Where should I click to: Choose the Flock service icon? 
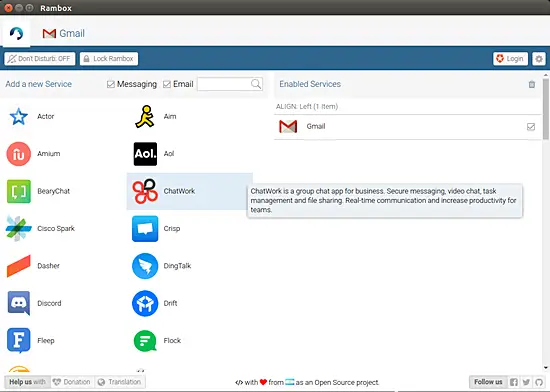145,340
